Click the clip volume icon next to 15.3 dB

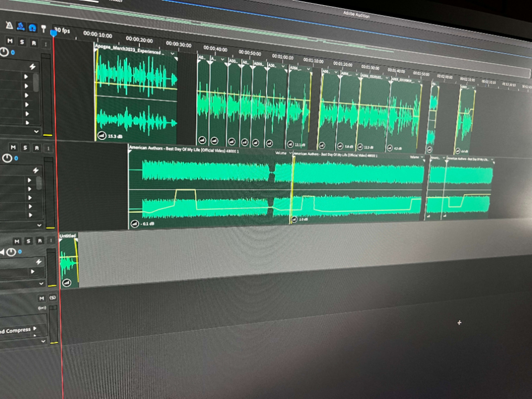102,136
